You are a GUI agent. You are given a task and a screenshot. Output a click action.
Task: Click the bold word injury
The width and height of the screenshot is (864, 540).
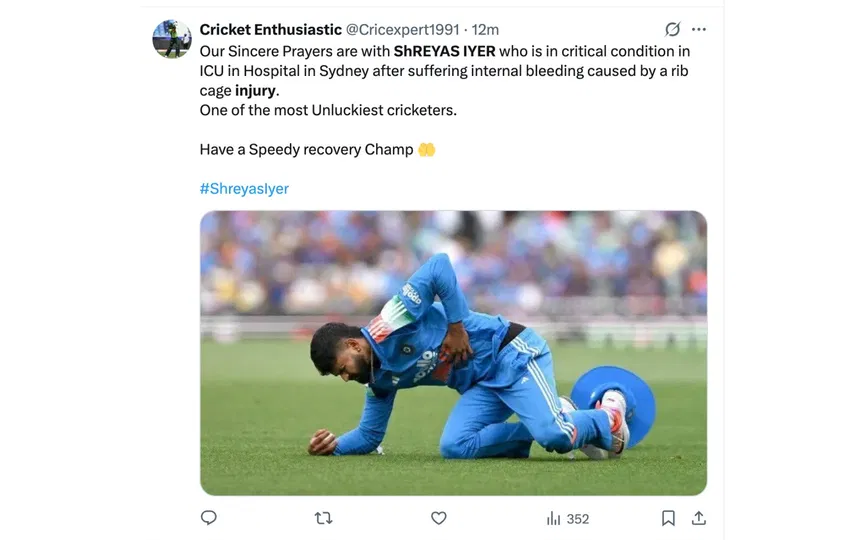click(255, 91)
